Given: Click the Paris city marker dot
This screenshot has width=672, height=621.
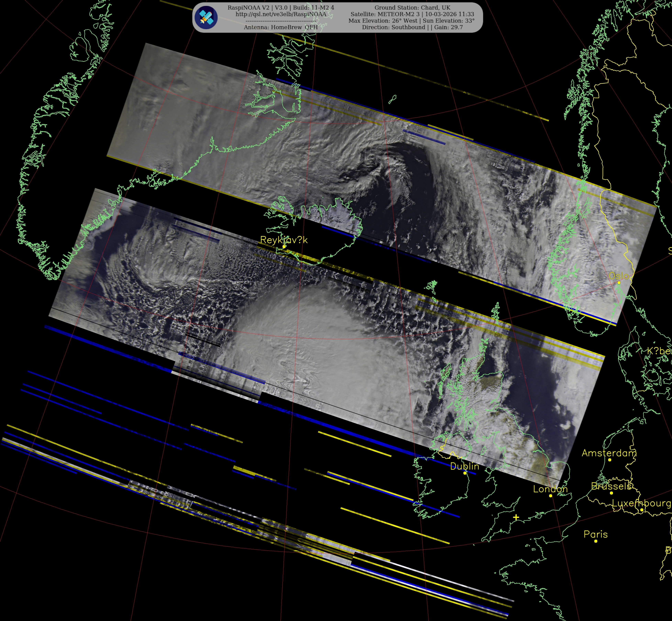Looking at the screenshot, I should (596, 541).
